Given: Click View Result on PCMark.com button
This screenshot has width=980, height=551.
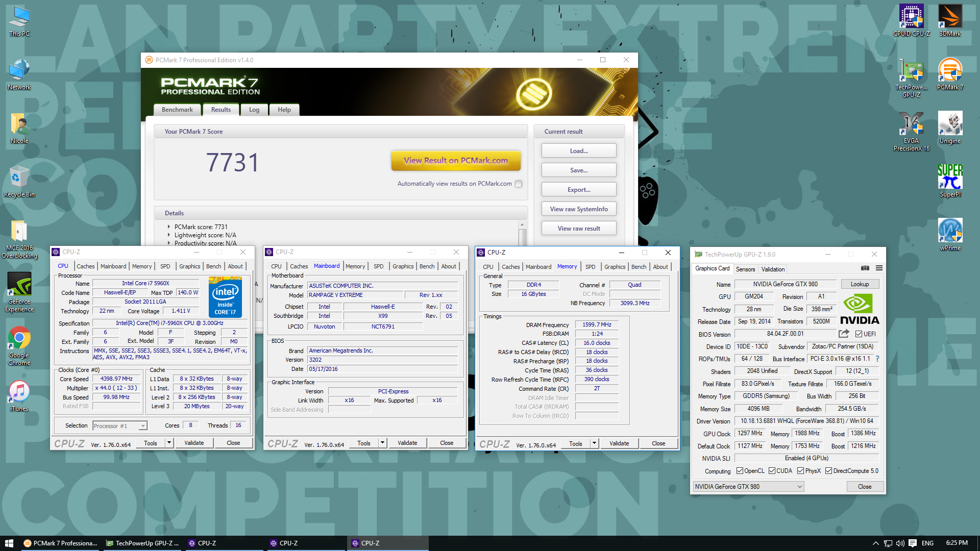Looking at the screenshot, I should pyautogui.click(x=456, y=160).
